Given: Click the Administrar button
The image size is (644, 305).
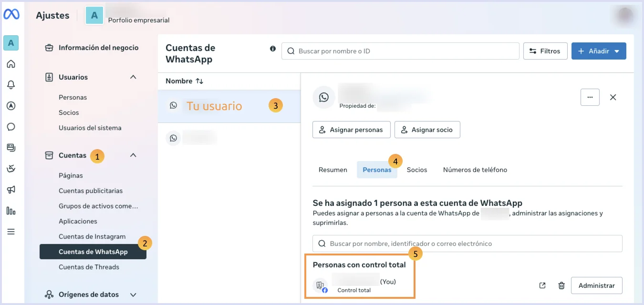Looking at the screenshot, I should point(597,285).
